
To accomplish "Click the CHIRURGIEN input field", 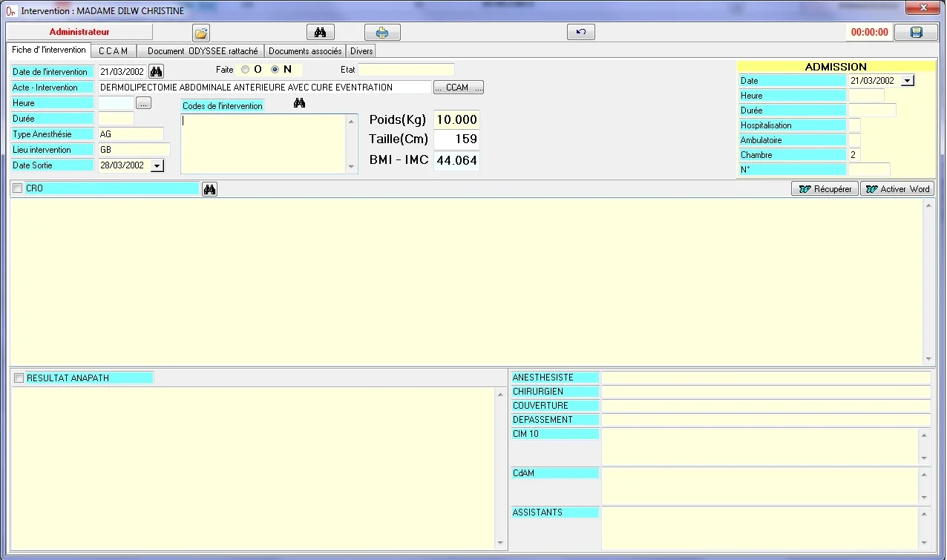I will click(766, 392).
